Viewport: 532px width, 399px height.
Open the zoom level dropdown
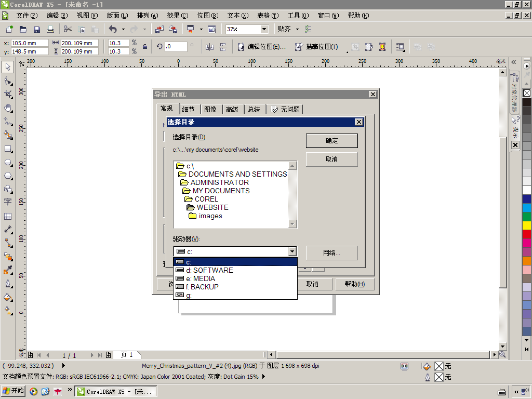[x=264, y=29]
